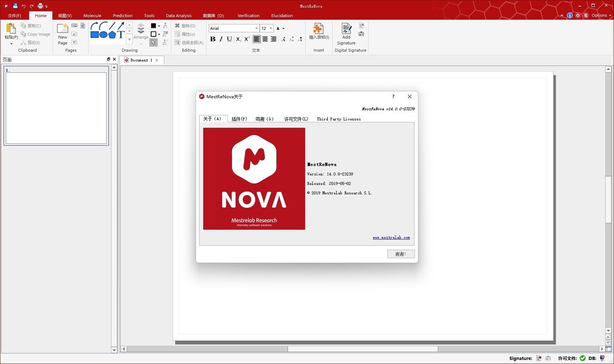This screenshot has height=364, width=614.
Task: Enable right text alignment
Action: tap(273, 39)
